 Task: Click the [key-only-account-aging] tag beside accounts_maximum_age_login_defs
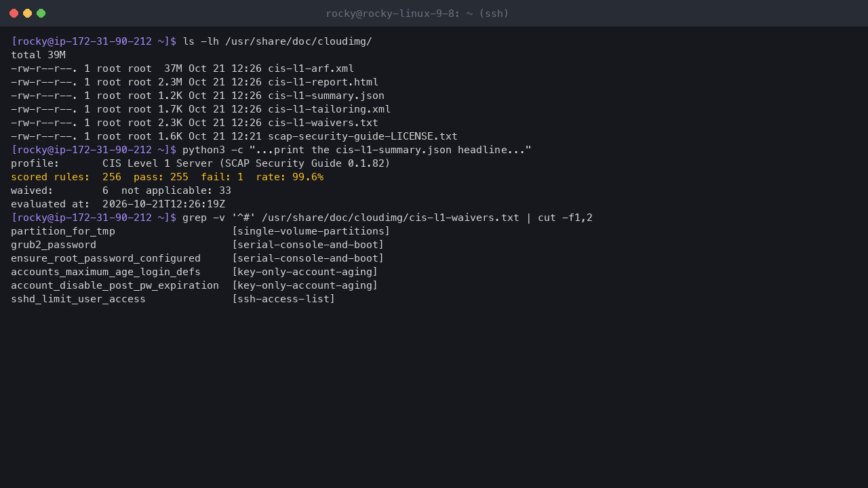(x=304, y=272)
